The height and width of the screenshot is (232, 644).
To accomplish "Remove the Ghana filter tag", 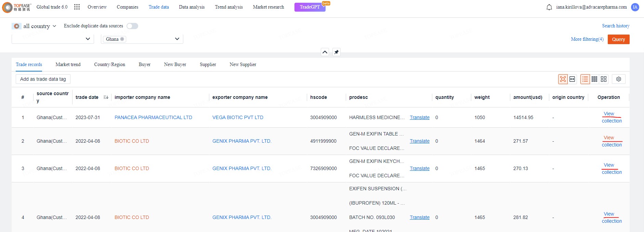I will 122,39.
